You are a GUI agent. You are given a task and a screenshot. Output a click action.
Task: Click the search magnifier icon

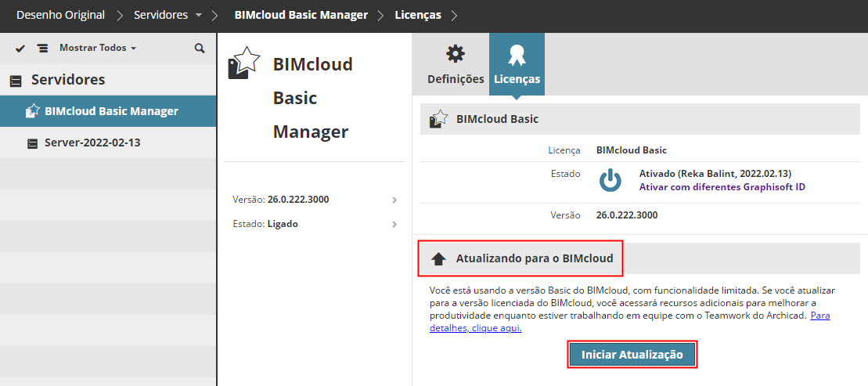[x=200, y=49]
